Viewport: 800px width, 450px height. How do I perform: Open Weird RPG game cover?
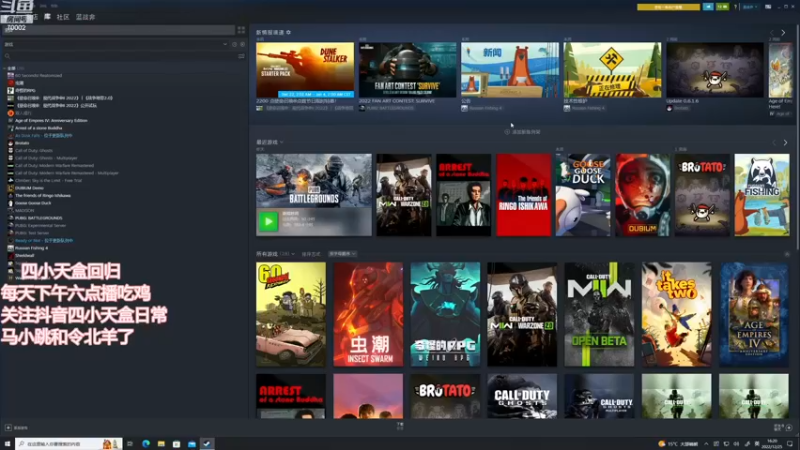pyautogui.click(x=445, y=314)
